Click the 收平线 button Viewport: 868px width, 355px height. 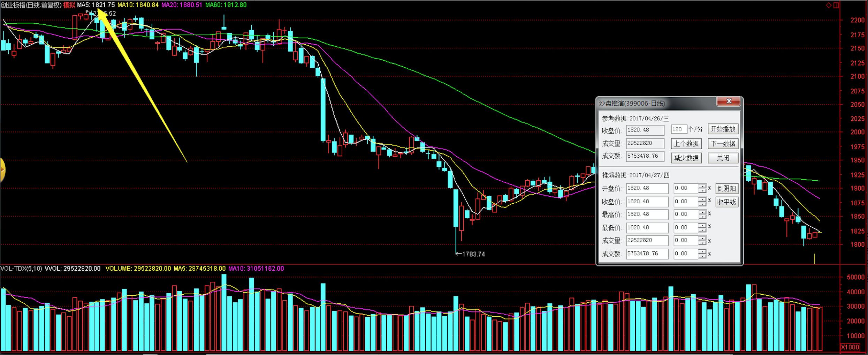point(727,202)
